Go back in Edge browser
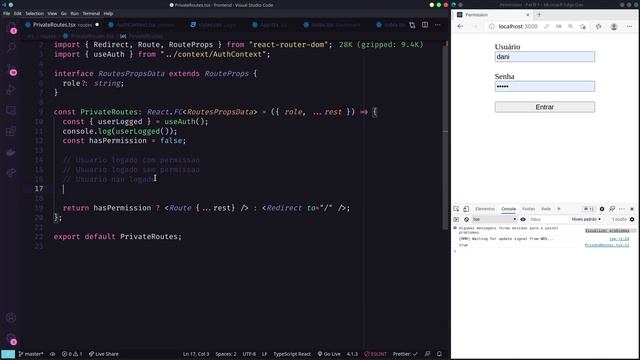Image resolution: width=640 pixels, height=360 pixels. [x=460, y=27]
